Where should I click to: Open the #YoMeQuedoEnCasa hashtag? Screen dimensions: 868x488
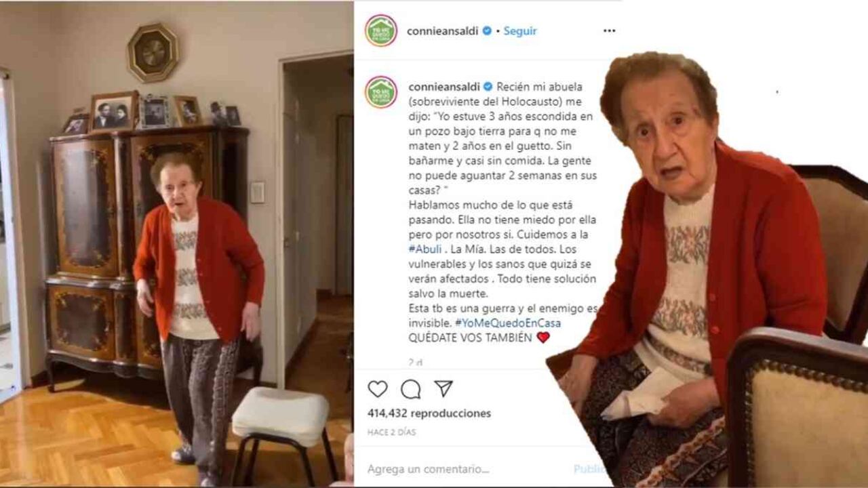point(508,323)
